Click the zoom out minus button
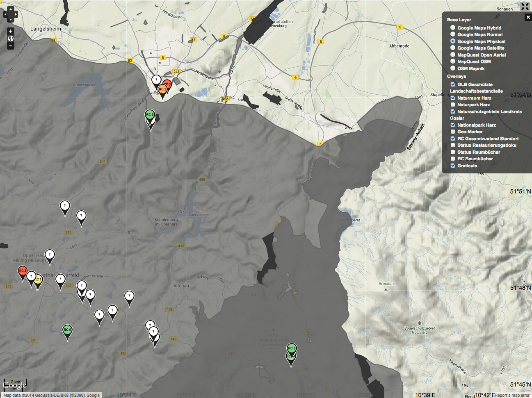Viewport: 532px width, 398px height. coord(11,46)
